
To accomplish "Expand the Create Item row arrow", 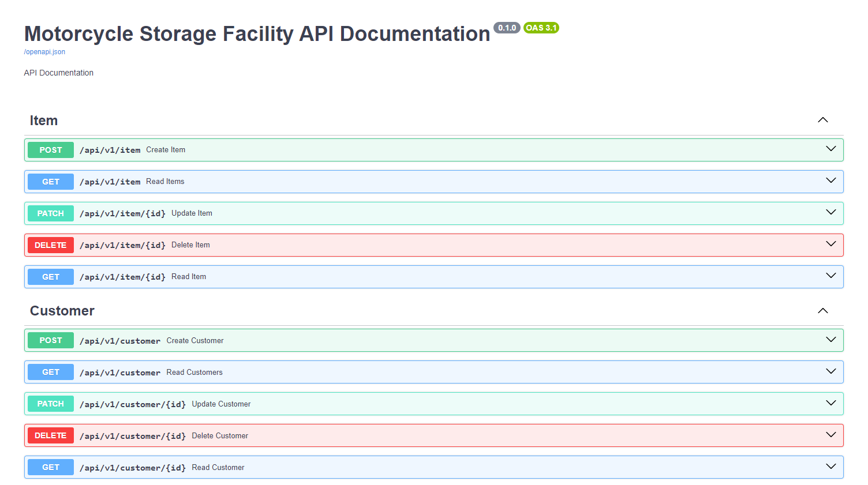I will coord(831,149).
